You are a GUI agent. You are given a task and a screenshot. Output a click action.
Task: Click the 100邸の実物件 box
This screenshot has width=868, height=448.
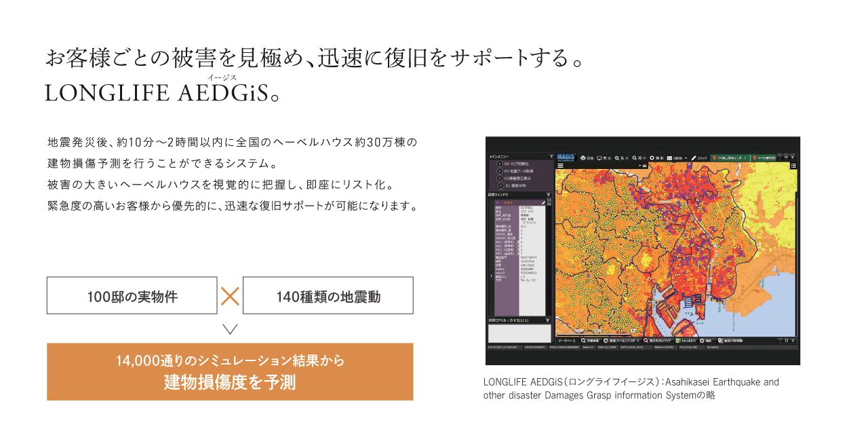(x=132, y=296)
